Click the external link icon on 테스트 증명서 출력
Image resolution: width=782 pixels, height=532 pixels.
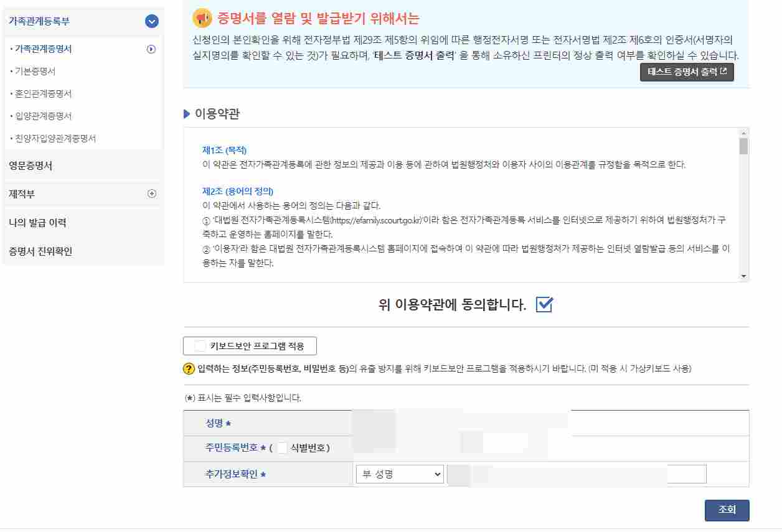tap(726, 72)
